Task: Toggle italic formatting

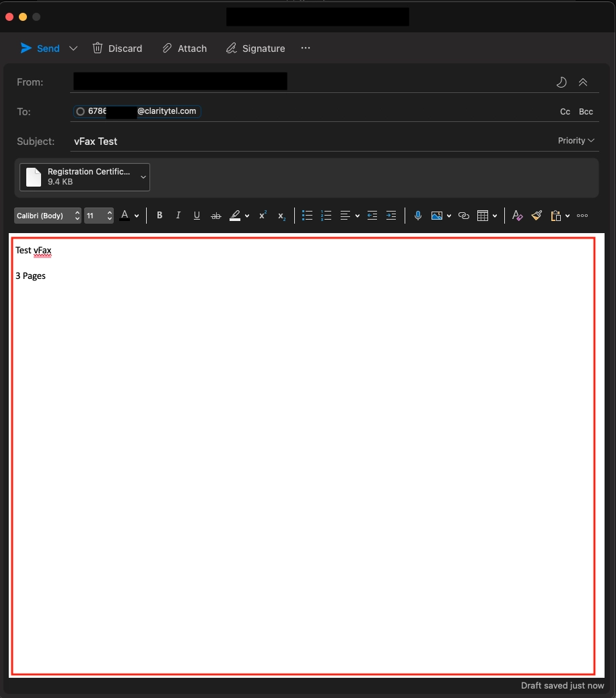Action: click(x=178, y=216)
